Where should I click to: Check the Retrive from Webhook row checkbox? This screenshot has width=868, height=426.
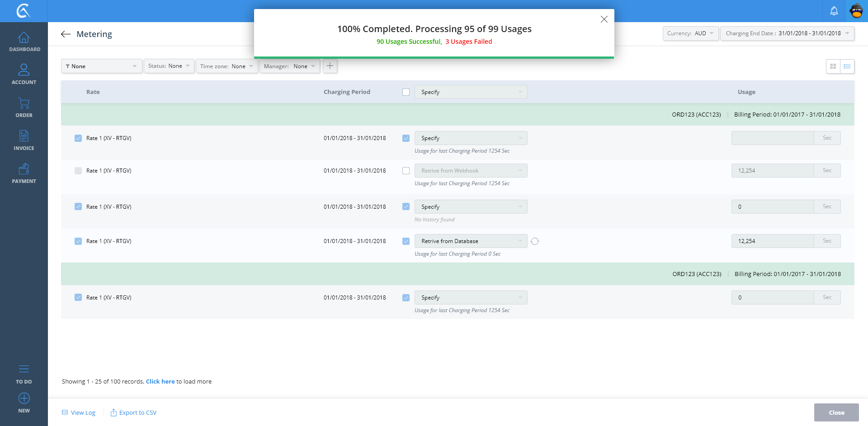point(406,171)
